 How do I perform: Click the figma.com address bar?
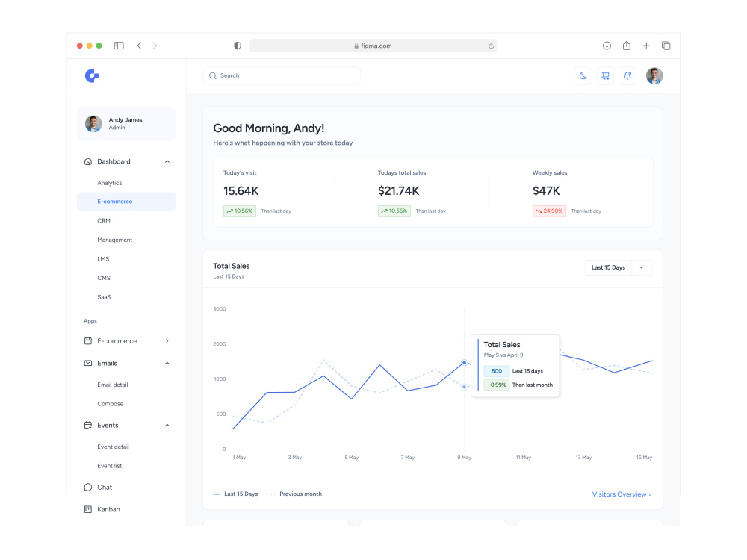pos(373,46)
